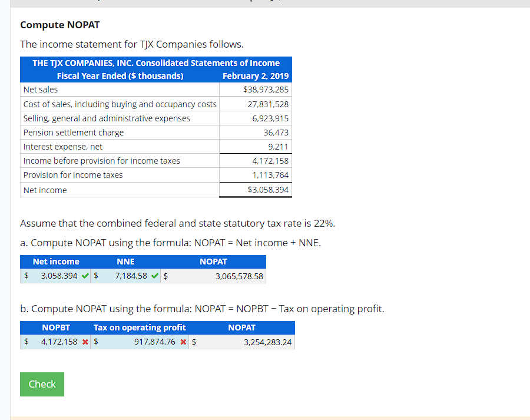Select Cost of sales value 27,831,528
This screenshot has height=420, width=530.
[268, 104]
